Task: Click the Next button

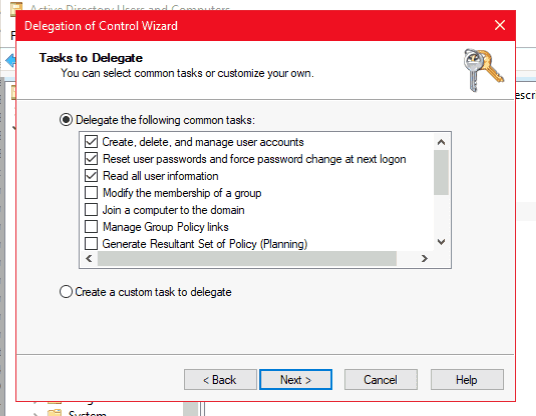Action: point(296,379)
